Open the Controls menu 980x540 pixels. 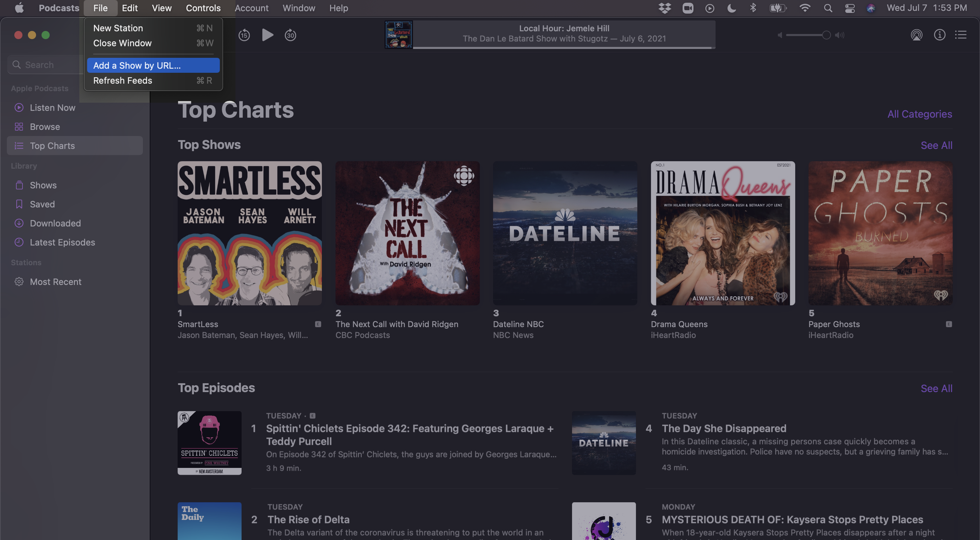coord(203,8)
